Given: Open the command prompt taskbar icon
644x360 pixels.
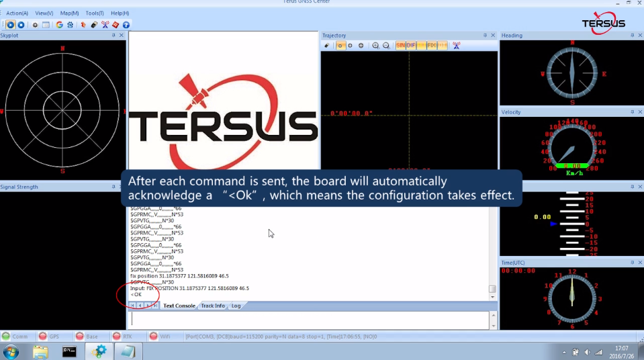Looking at the screenshot, I should click(69, 352).
